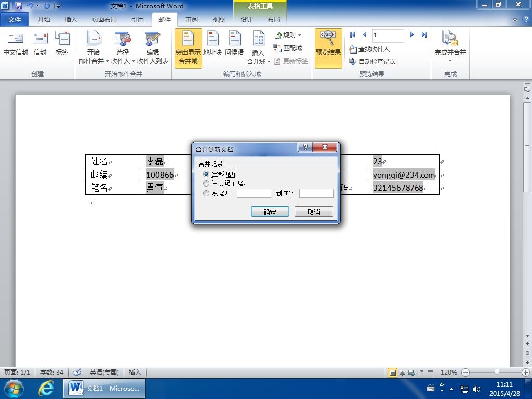This screenshot has height=399, width=532.
Task: Minimize the ribbon with the chevron
Action: click(x=515, y=20)
